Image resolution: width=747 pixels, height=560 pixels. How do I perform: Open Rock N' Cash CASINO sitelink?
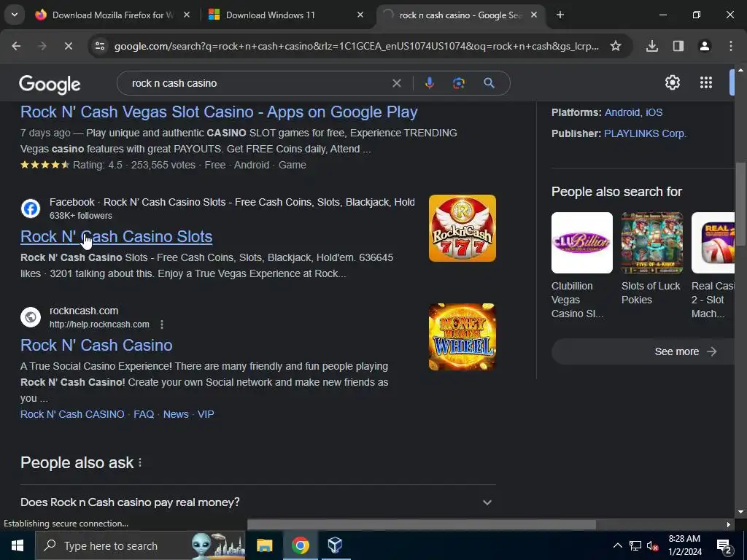pyautogui.click(x=72, y=414)
